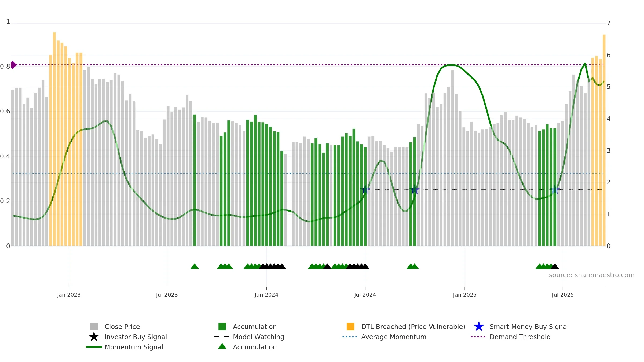Click the green Accumulation triangle legend icon
This screenshot has height=362, width=644.
point(222,346)
